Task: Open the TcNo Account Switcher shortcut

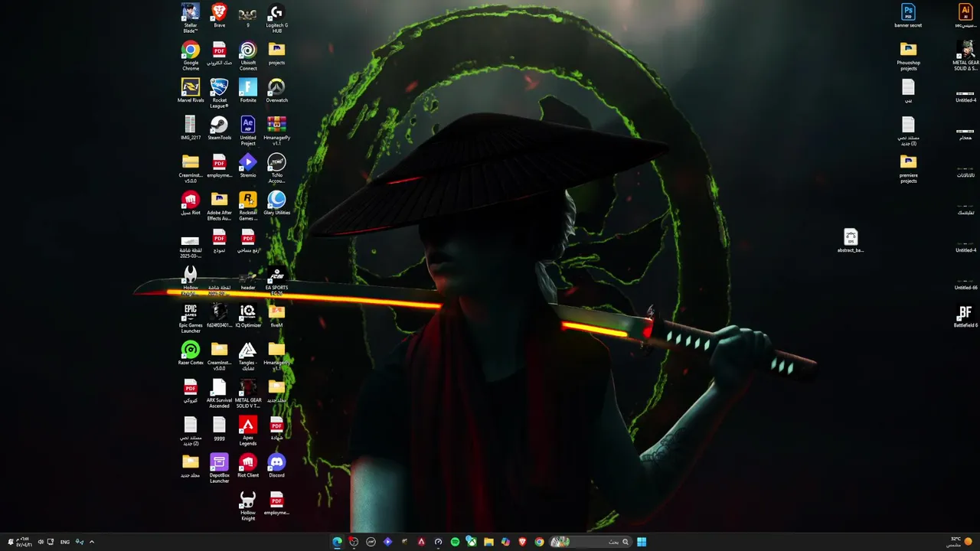Action: point(276,168)
